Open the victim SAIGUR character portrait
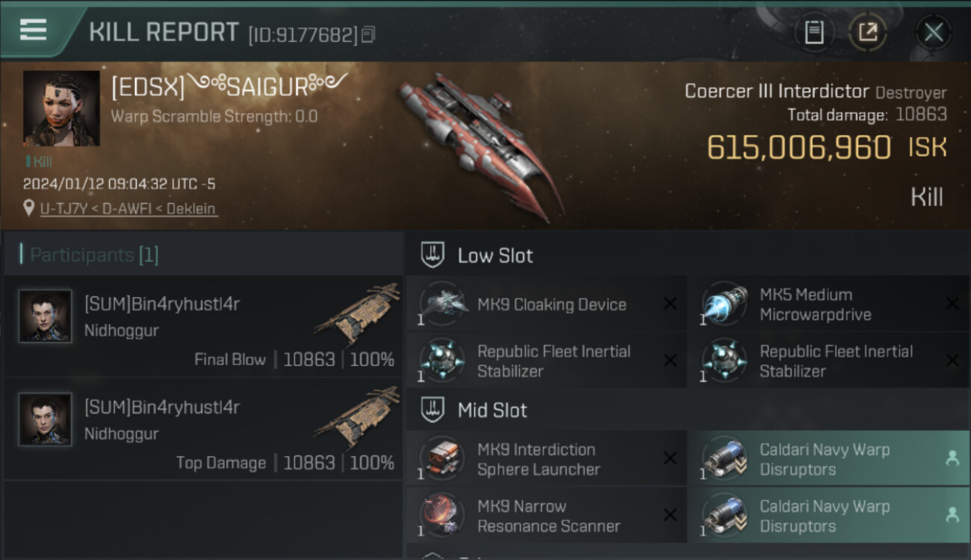Screen dimensions: 971x560 tap(61, 108)
